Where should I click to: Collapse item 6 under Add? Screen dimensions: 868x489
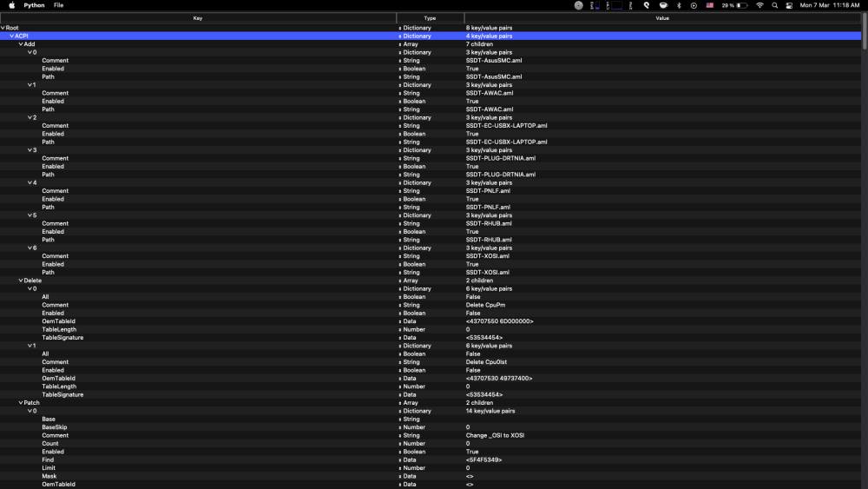click(x=30, y=248)
